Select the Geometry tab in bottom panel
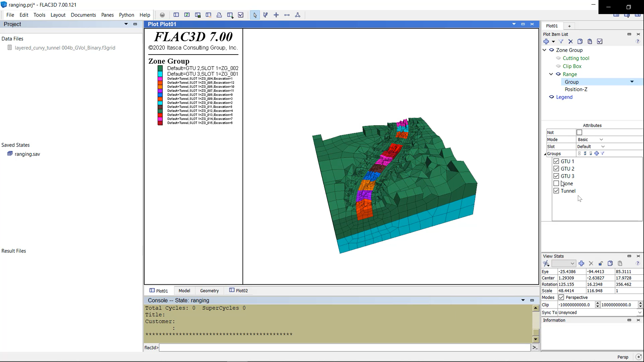 209,290
